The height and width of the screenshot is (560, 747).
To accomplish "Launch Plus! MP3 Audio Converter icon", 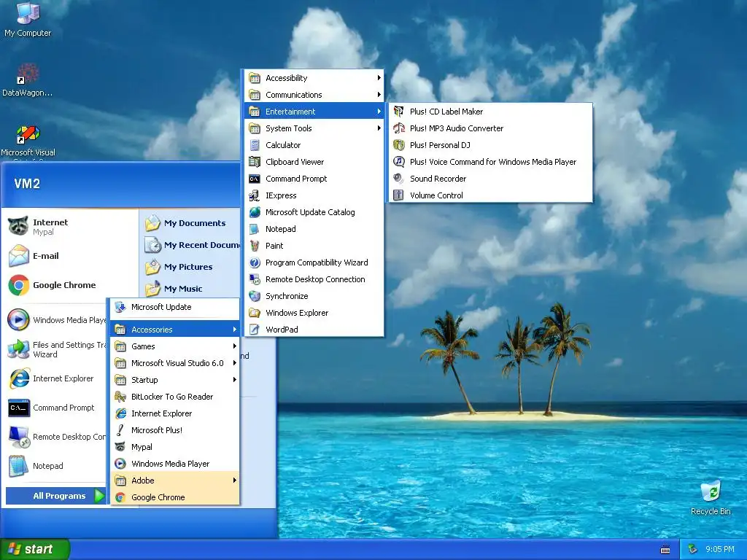I will coord(399,128).
